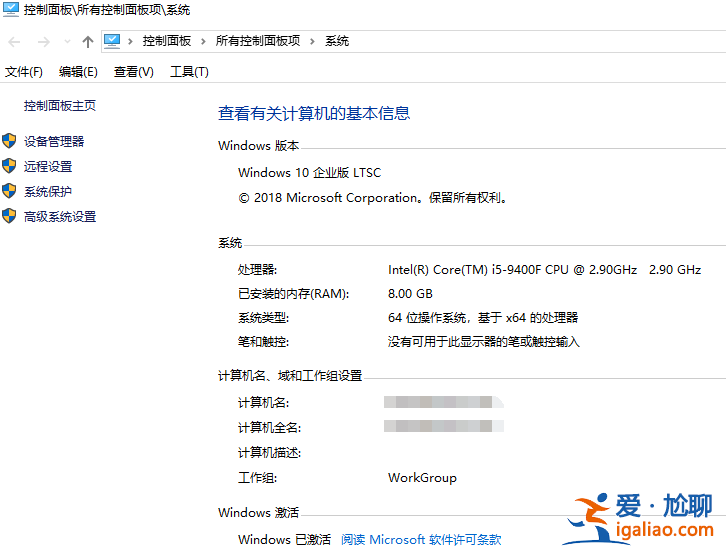Click the 没有可用于此显示器的笔或触控输入 text

(x=483, y=342)
